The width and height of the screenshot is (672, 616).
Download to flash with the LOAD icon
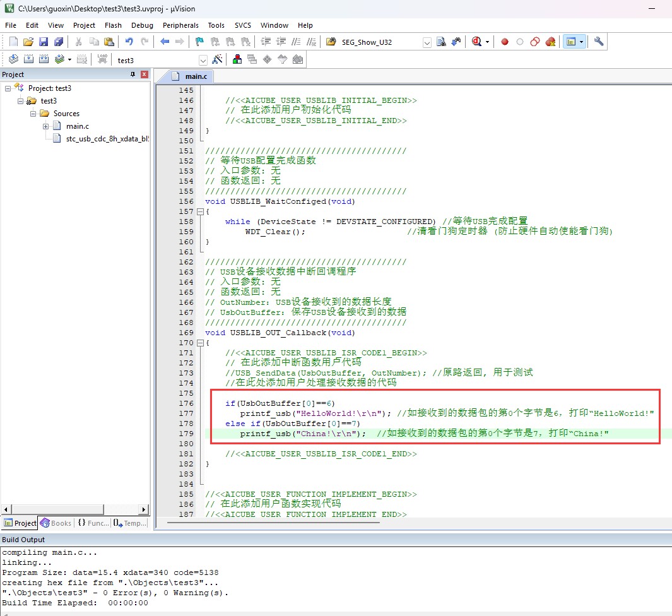click(102, 59)
